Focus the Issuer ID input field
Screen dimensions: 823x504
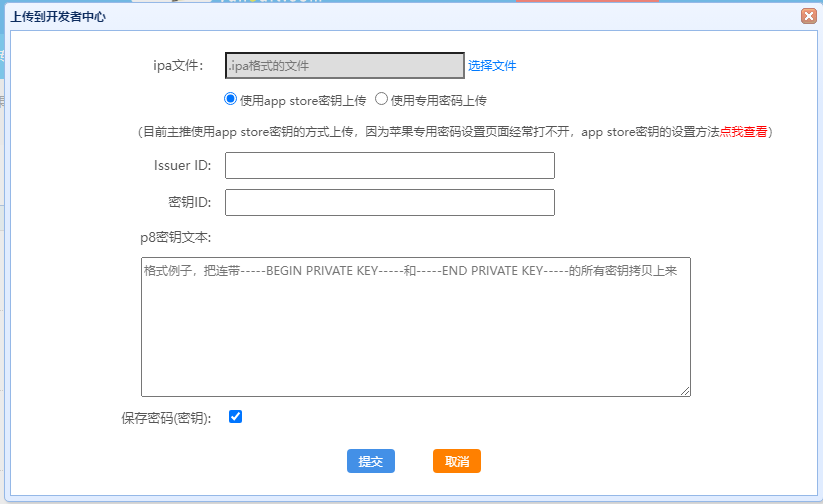[x=390, y=165]
